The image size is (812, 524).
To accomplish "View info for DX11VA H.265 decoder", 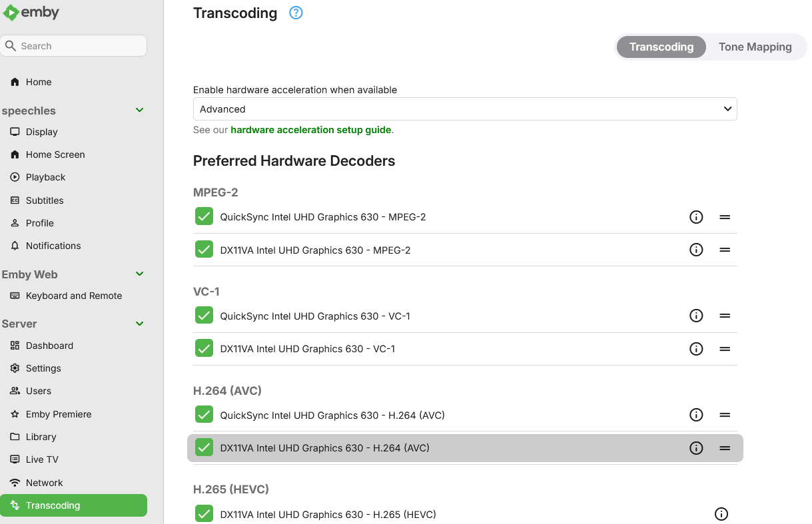I will (x=721, y=514).
